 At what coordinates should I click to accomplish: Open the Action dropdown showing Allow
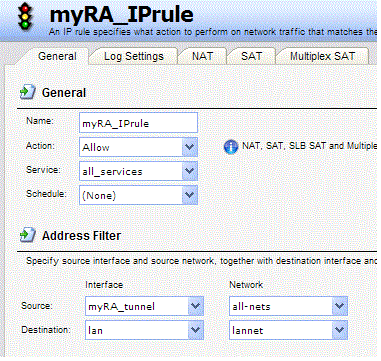point(138,147)
